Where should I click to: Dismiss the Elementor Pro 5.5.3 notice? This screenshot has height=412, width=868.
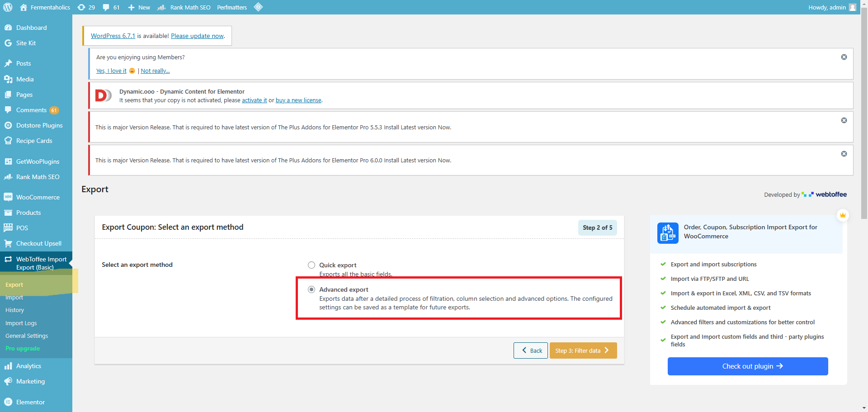click(x=844, y=120)
